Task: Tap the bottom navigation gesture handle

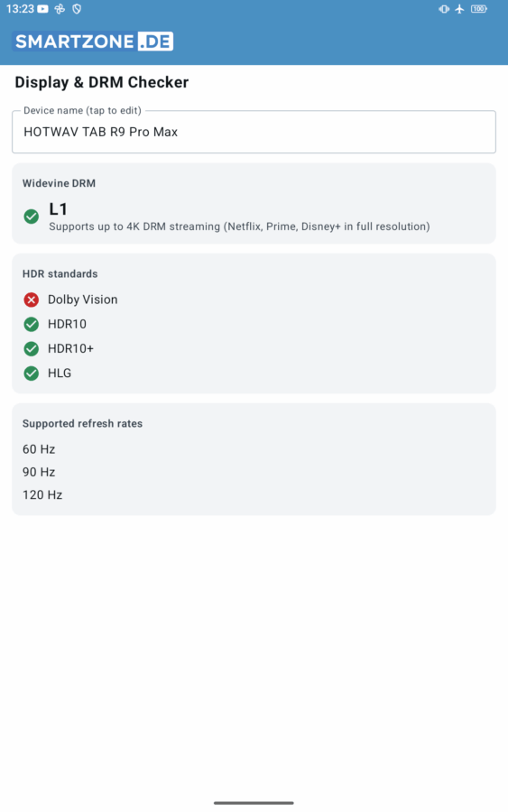Action: pos(254,803)
